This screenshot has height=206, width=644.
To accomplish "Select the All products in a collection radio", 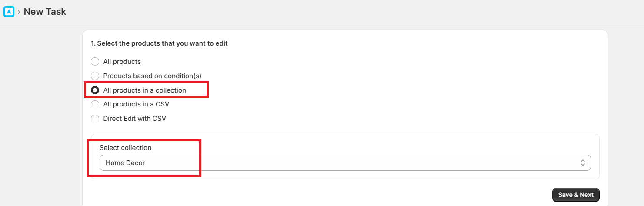I will point(95,90).
